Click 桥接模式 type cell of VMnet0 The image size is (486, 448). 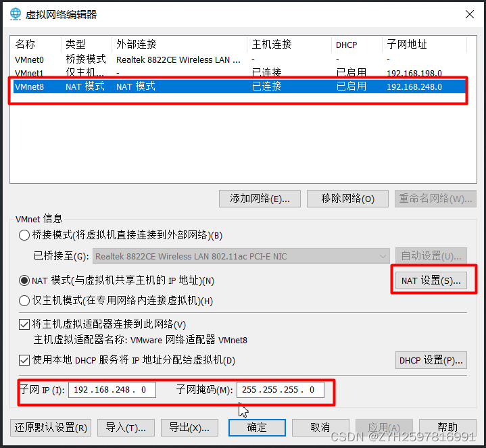[x=86, y=59]
